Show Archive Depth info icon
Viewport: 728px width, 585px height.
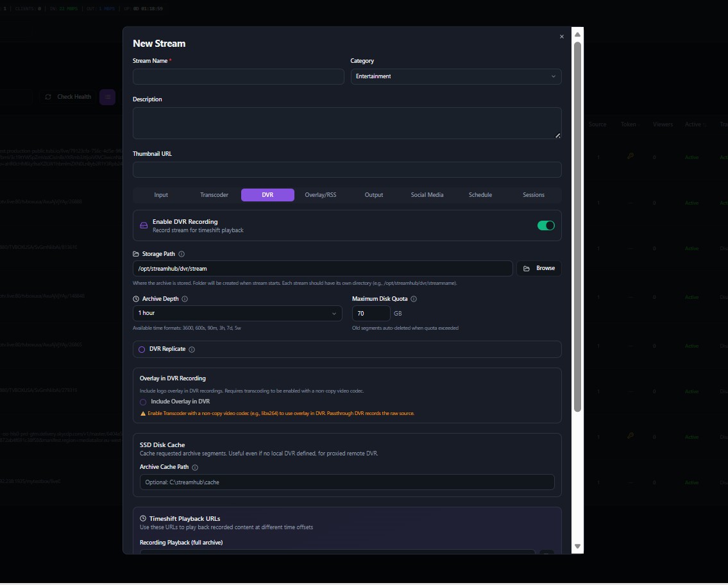coord(185,299)
